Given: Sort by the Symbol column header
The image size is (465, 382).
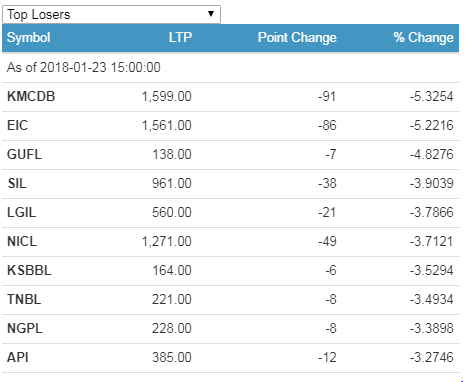Looking at the screenshot, I should click(x=29, y=37).
